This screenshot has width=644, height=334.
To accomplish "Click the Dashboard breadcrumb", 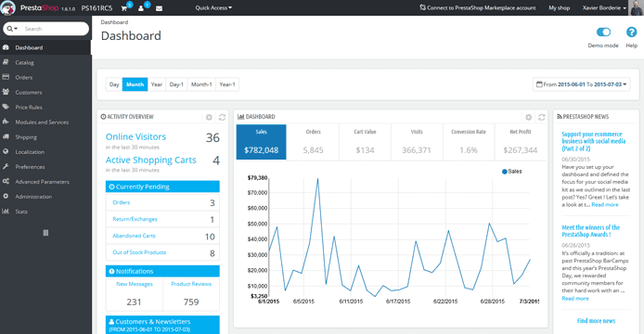I will tap(114, 22).
